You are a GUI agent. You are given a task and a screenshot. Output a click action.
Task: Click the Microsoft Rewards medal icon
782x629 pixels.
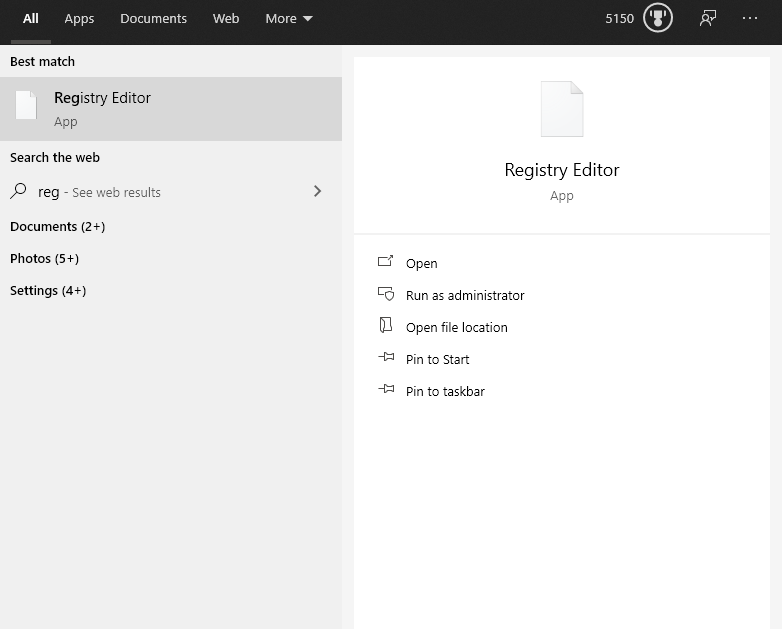pos(657,18)
